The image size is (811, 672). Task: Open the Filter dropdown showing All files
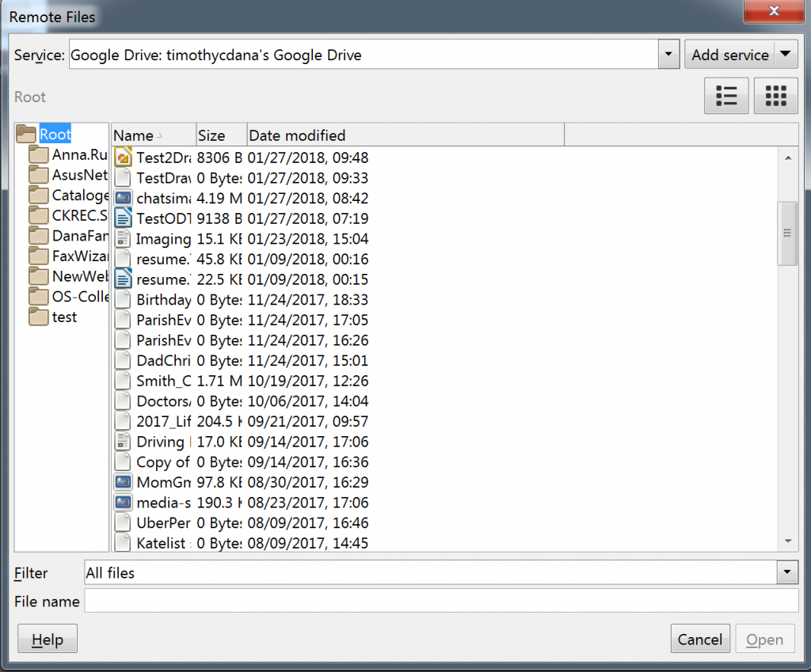(787, 572)
